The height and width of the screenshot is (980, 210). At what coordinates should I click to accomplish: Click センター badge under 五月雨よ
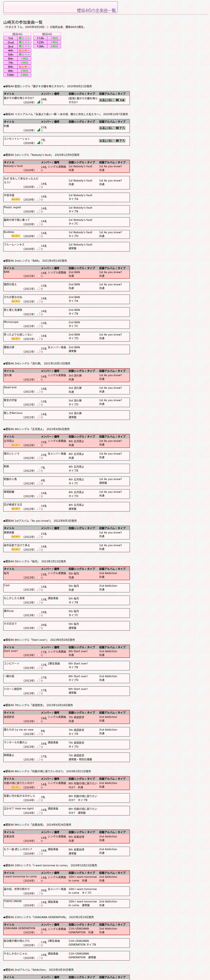click(x=16, y=445)
